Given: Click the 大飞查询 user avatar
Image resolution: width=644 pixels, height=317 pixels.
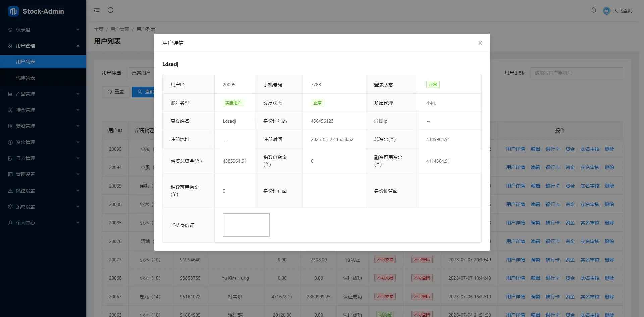Looking at the screenshot, I should [x=606, y=11].
